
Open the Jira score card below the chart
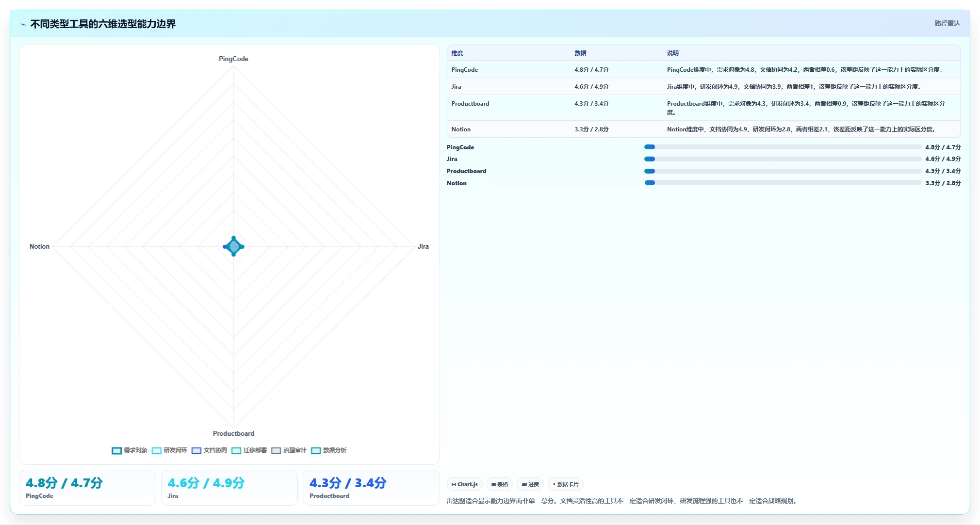[229, 488]
